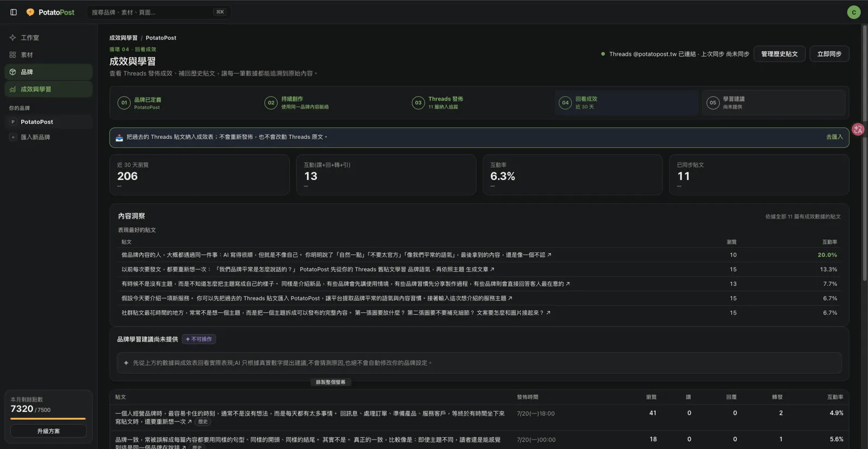Open external link of the 7.7% post

tap(567, 284)
